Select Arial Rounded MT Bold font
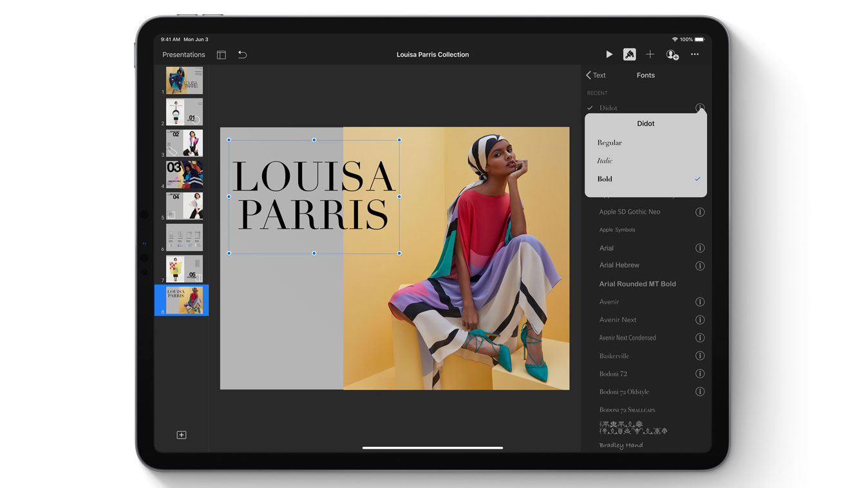The width and height of the screenshot is (868, 488). click(637, 284)
